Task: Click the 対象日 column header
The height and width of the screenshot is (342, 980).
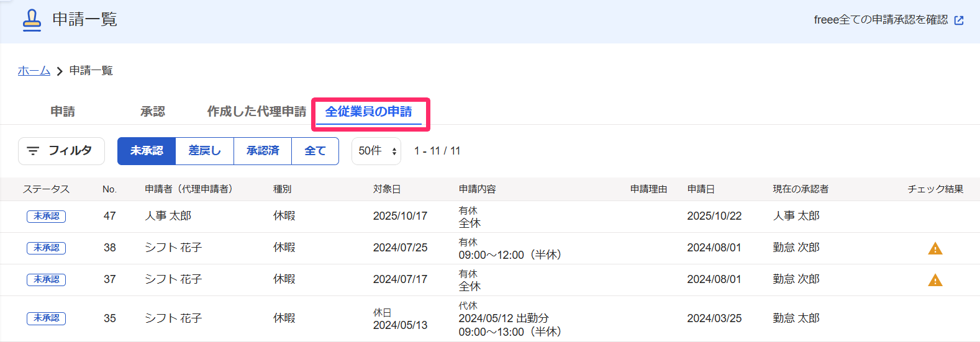Action: tap(387, 189)
